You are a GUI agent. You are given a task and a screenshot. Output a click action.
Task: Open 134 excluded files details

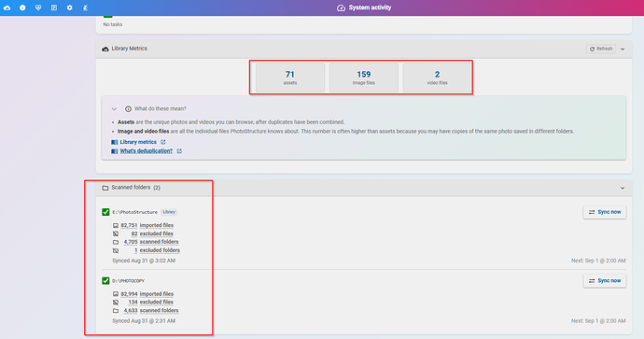(x=150, y=302)
